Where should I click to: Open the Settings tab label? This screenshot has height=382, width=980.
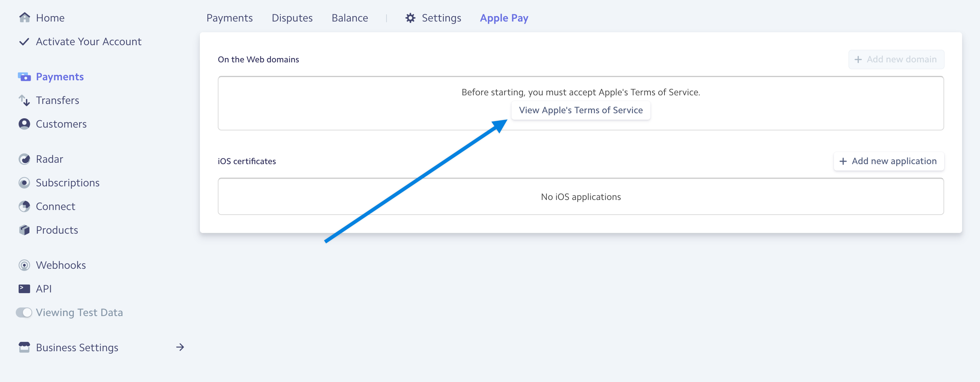tap(441, 18)
